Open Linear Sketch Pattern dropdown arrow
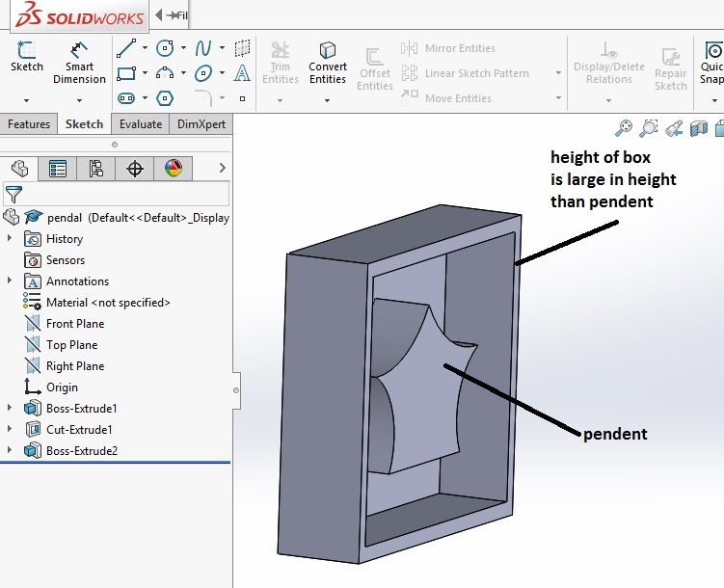This screenshot has height=588, width=724. (x=558, y=73)
